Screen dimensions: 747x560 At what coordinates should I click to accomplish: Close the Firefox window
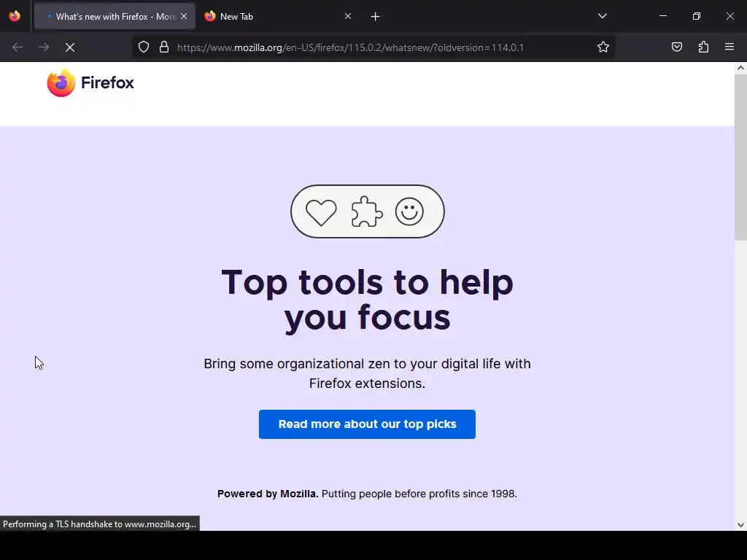[729, 16]
